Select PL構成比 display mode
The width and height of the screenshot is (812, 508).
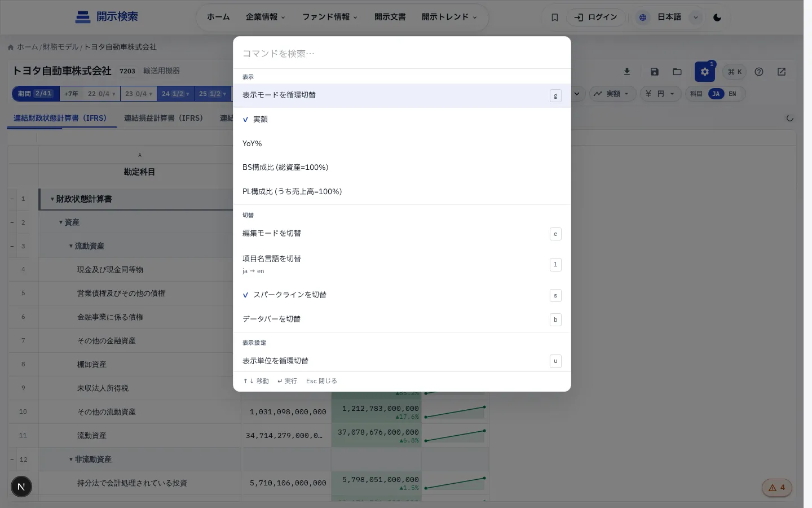(402, 191)
